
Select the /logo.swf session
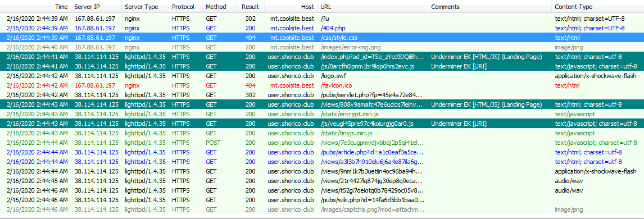point(322,76)
